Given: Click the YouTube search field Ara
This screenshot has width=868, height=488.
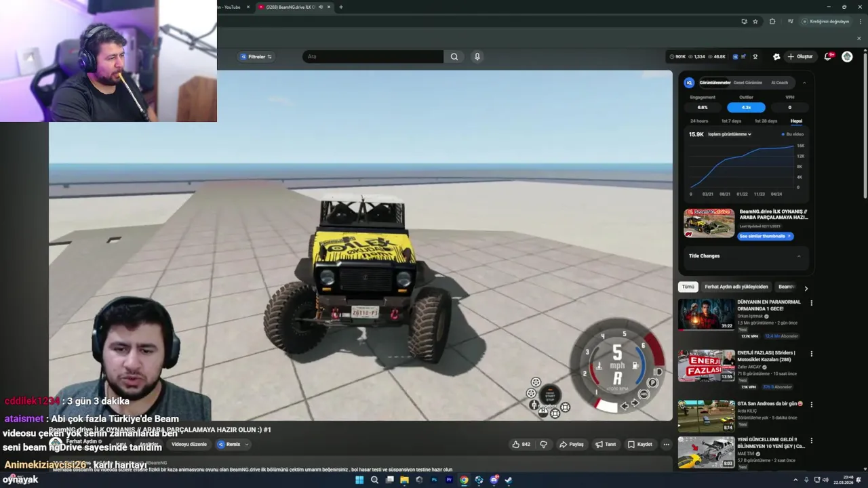Looking at the screenshot, I should (373, 56).
